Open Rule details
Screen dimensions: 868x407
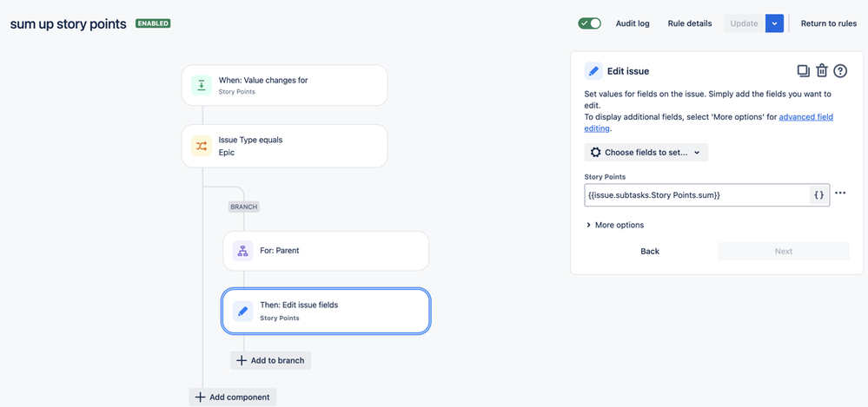690,23
